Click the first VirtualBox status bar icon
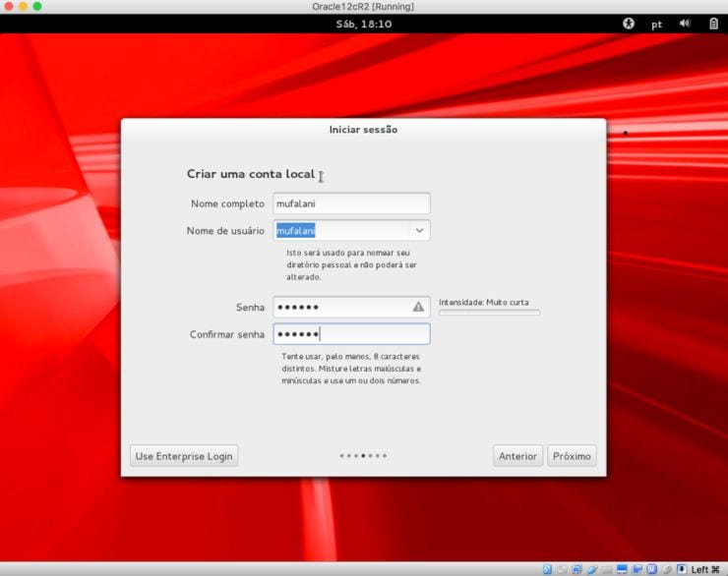 (547, 569)
